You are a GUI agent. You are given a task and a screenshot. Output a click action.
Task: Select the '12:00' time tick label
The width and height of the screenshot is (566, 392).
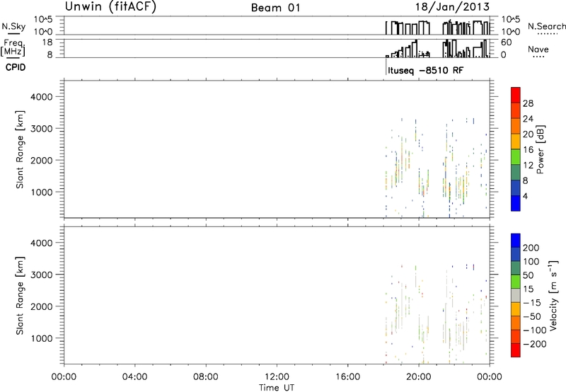(x=277, y=377)
